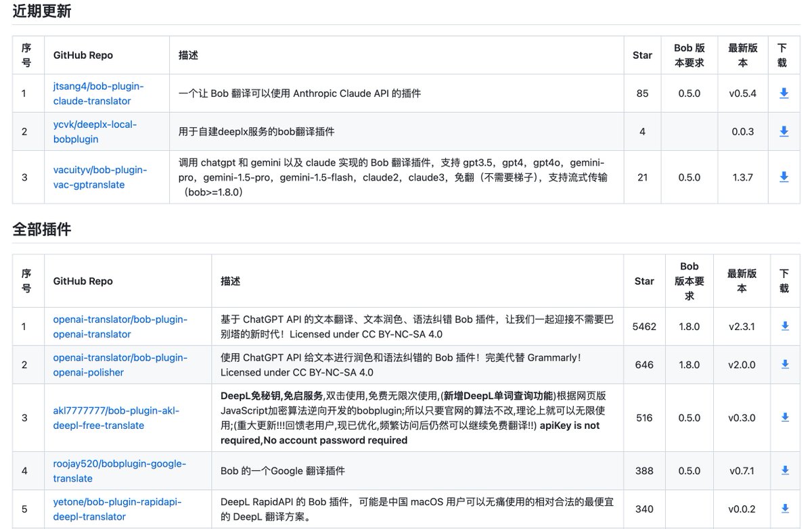Click the Star value 646

pos(644,365)
